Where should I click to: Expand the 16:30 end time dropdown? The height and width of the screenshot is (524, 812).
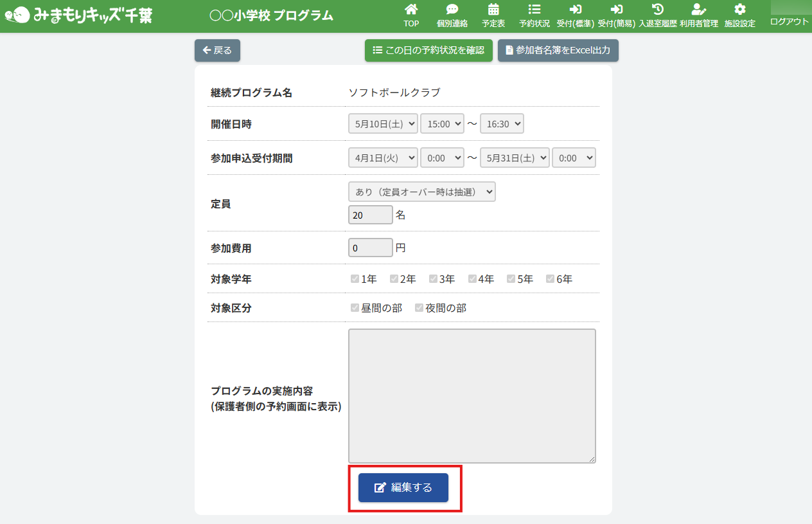coord(502,123)
